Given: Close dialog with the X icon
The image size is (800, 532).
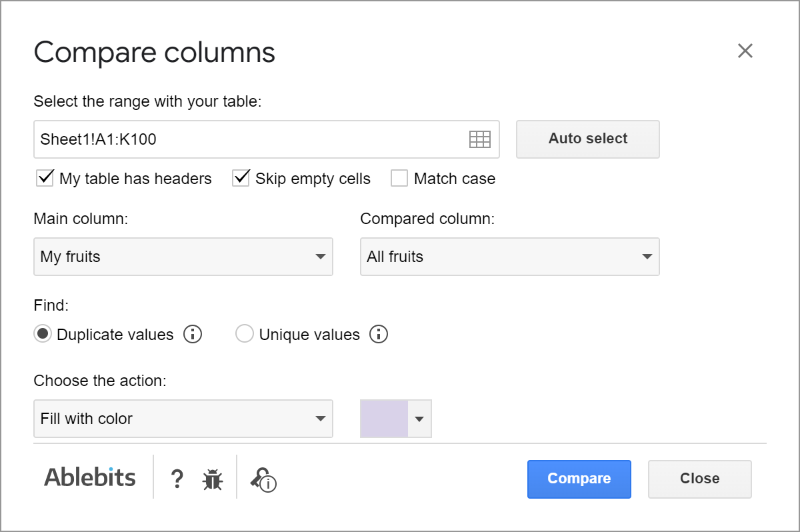Looking at the screenshot, I should [745, 51].
